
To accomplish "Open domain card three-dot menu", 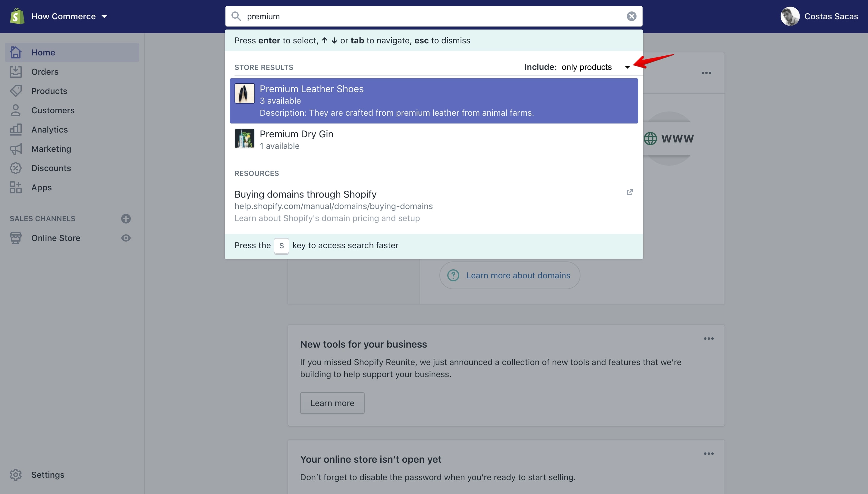I will 706,73.
